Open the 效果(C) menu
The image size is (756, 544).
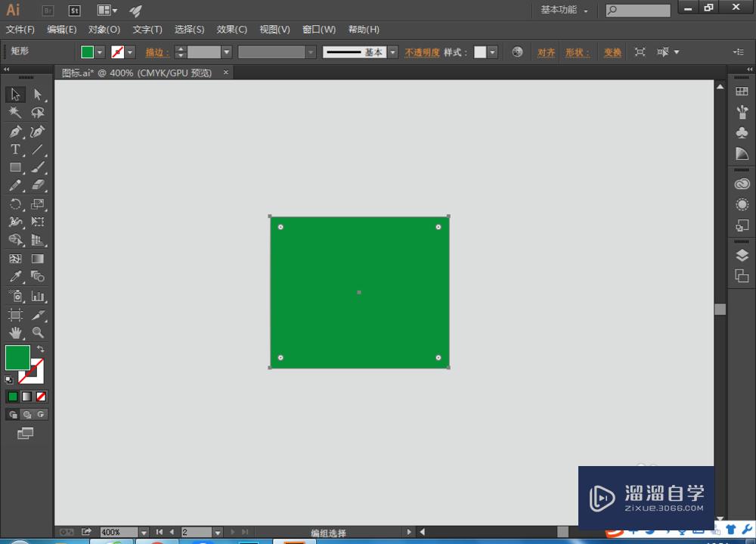click(x=231, y=30)
